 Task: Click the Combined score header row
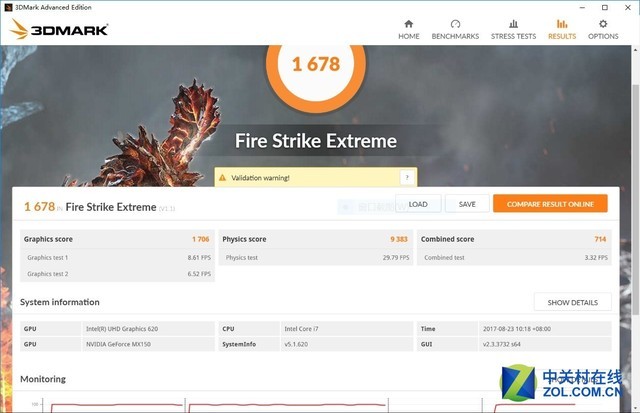click(x=514, y=240)
